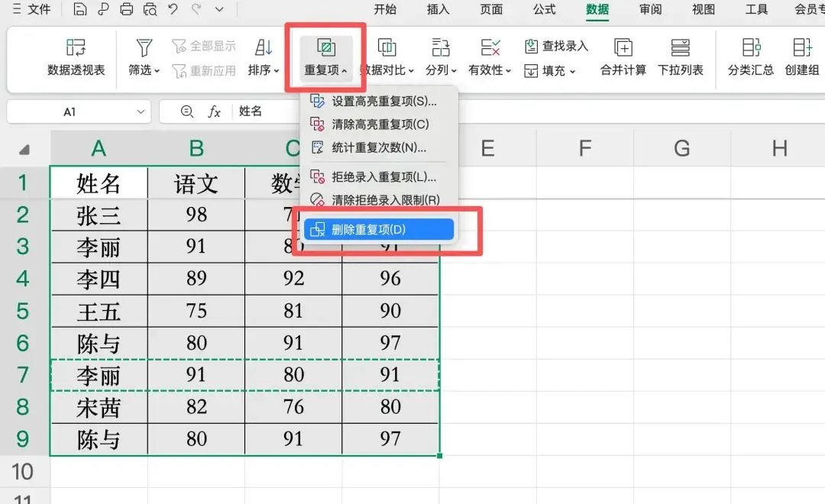The image size is (825, 504).
Task: Expand quick access toolbar dropdown chevron
Action: click(x=219, y=9)
